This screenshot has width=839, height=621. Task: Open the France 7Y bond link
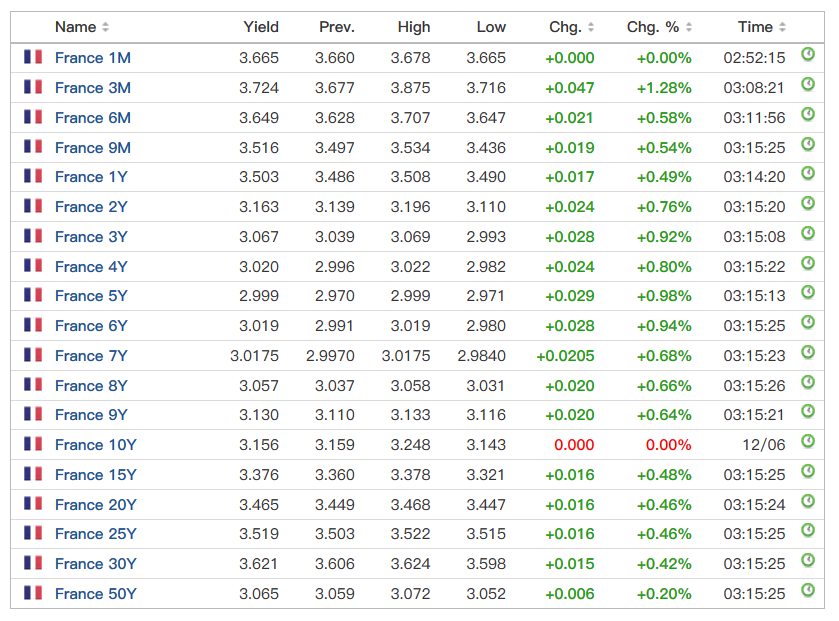91,356
